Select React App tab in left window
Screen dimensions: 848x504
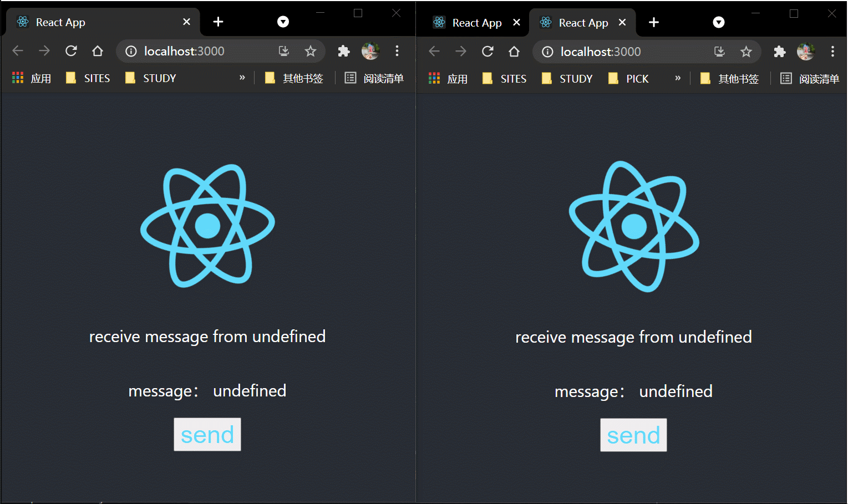[x=103, y=22]
